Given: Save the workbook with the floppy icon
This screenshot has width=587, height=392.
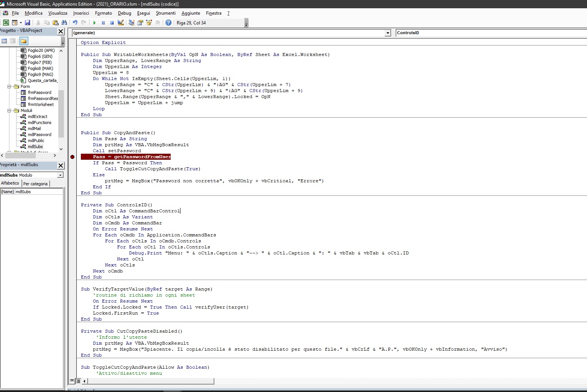Looking at the screenshot, I should coord(27,23).
